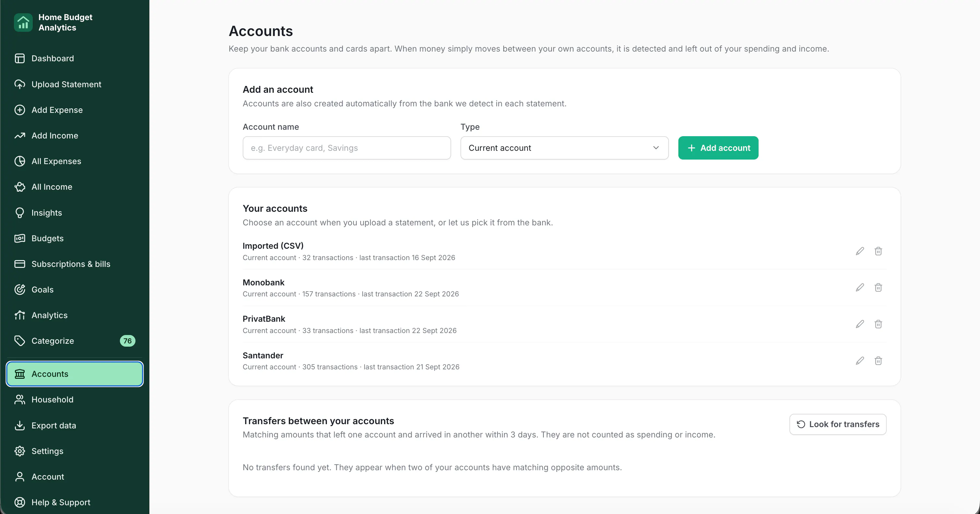The width and height of the screenshot is (980, 514).
Task: Go to Export data
Action: point(75,425)
